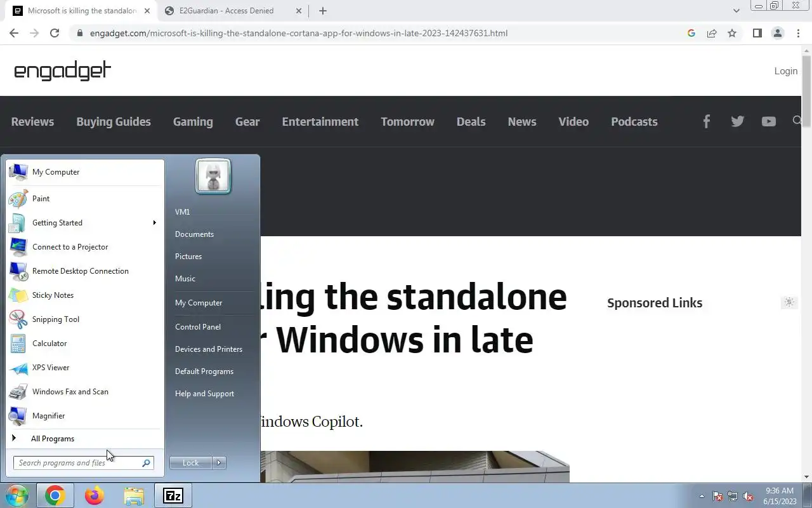Show hidden tray icons arrow

point(702,496)
